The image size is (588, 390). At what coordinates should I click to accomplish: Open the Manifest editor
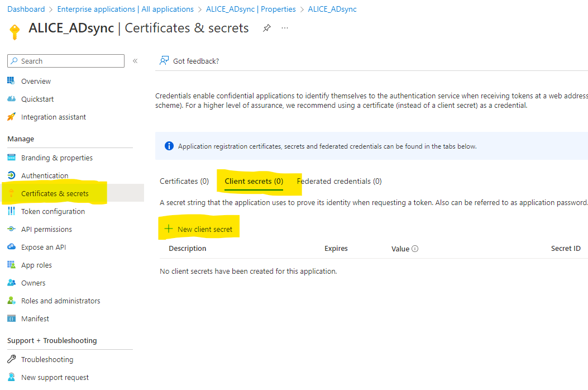pos(35,318)
